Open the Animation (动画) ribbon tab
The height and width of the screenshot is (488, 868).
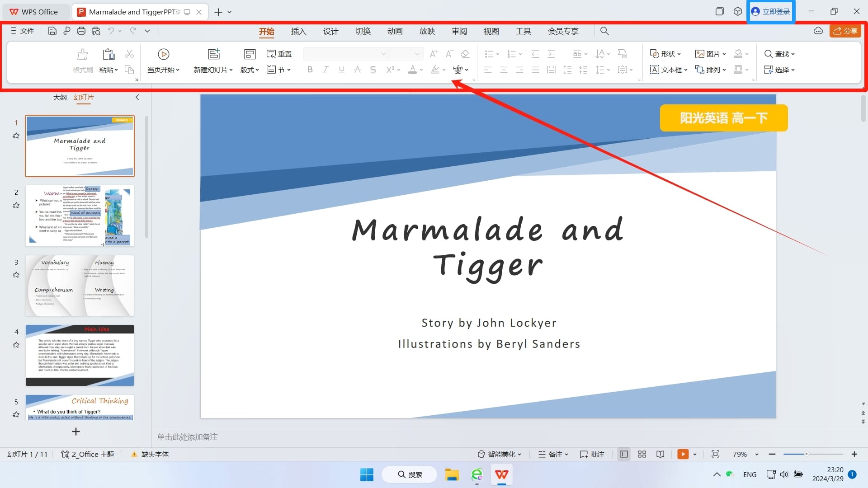point(395,31)
